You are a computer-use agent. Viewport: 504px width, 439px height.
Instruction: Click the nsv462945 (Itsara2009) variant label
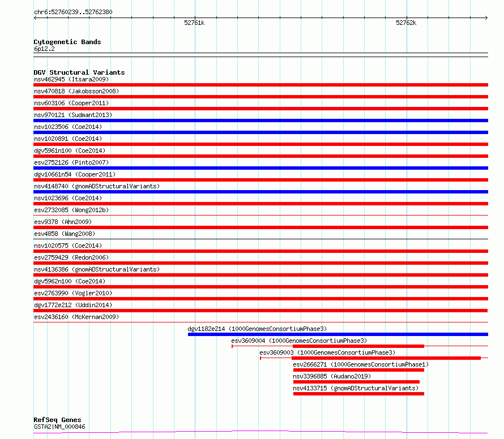point(71,79)
